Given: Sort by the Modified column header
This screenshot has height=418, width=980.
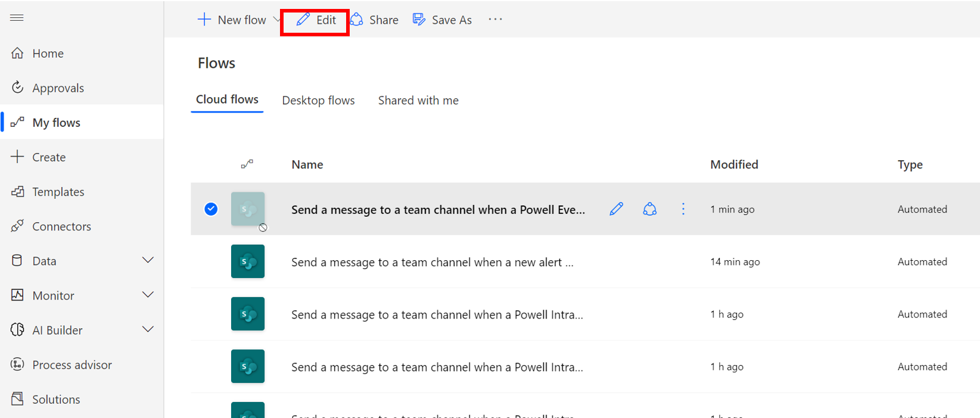Looking at the screenshot, I should tap(734, 165).
